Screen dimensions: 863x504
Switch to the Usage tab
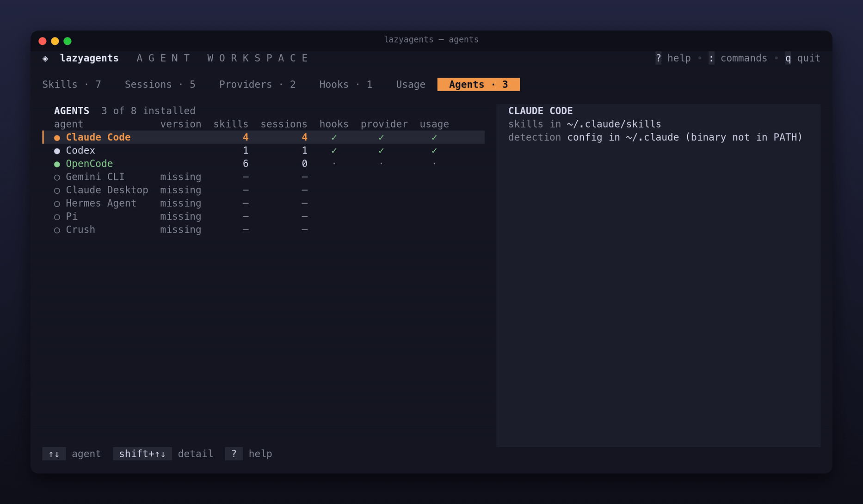click(x=411, y=85)
